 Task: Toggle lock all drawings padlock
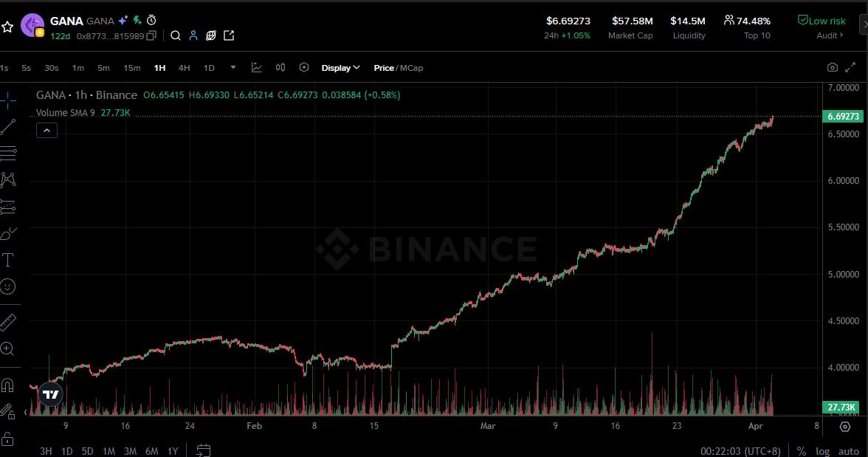pos(7,439)
